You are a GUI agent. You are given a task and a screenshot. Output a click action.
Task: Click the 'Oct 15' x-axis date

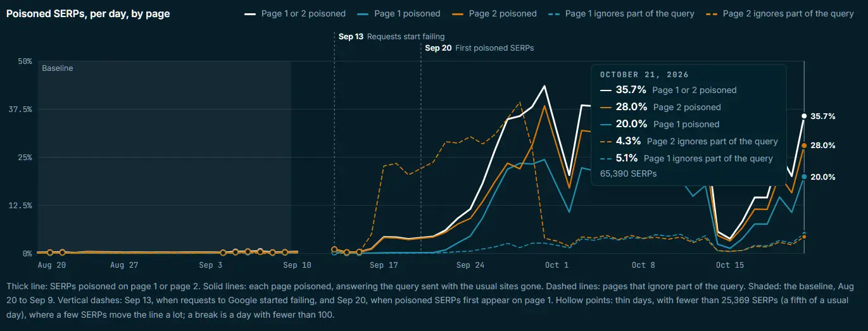[730, 265]
